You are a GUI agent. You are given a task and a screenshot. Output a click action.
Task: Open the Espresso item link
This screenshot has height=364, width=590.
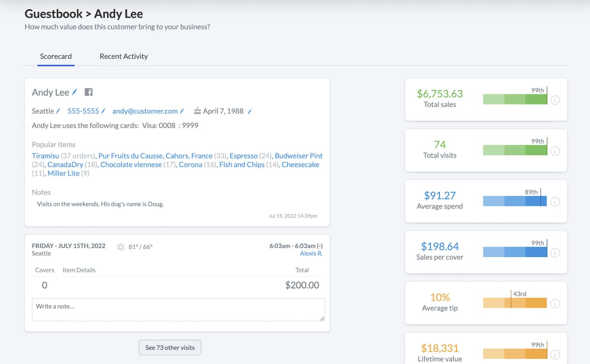243,156
